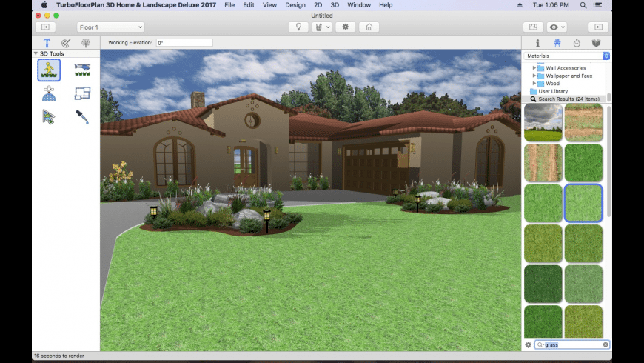This screenshot has width=644, height=363.
Task: Open the Floor 1 dropdown
Action: tap(110, 27)
